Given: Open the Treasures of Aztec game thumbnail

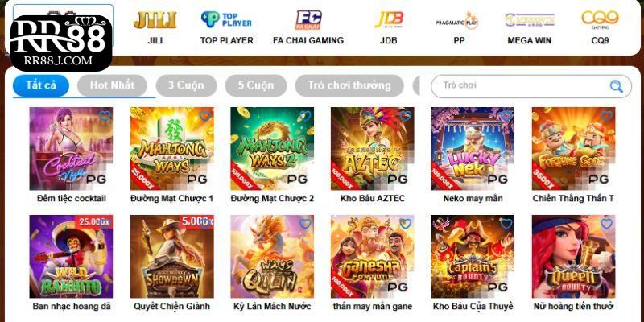Looking at the screenshot, I should (x=373, y=149).
